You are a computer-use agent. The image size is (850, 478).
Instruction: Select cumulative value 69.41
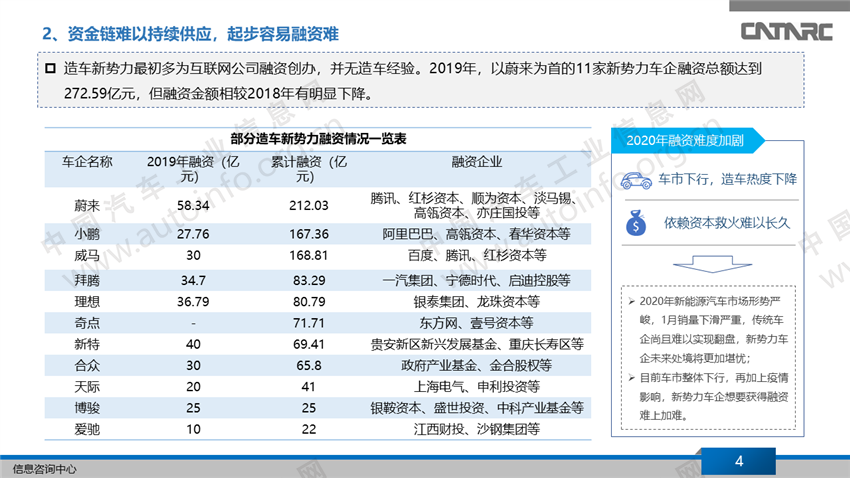[308, 344]
